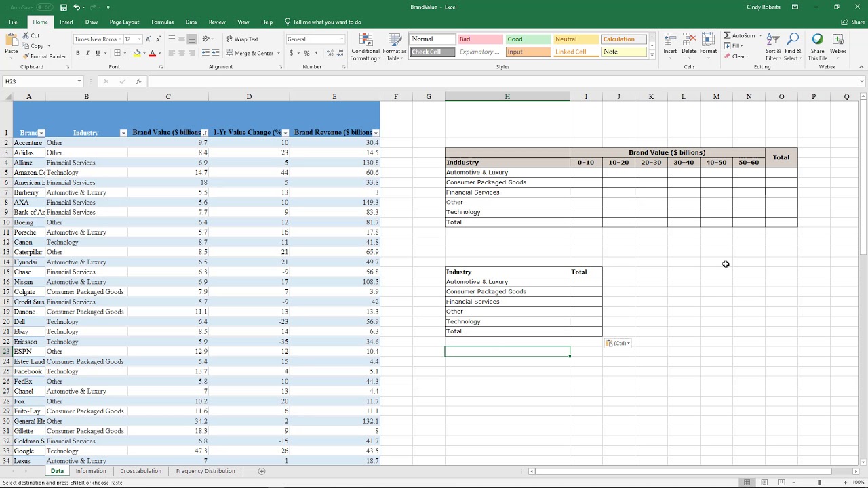Go to the Frequency Distribution sheet tab
868x488 pixels.
[x=205, y=471]
